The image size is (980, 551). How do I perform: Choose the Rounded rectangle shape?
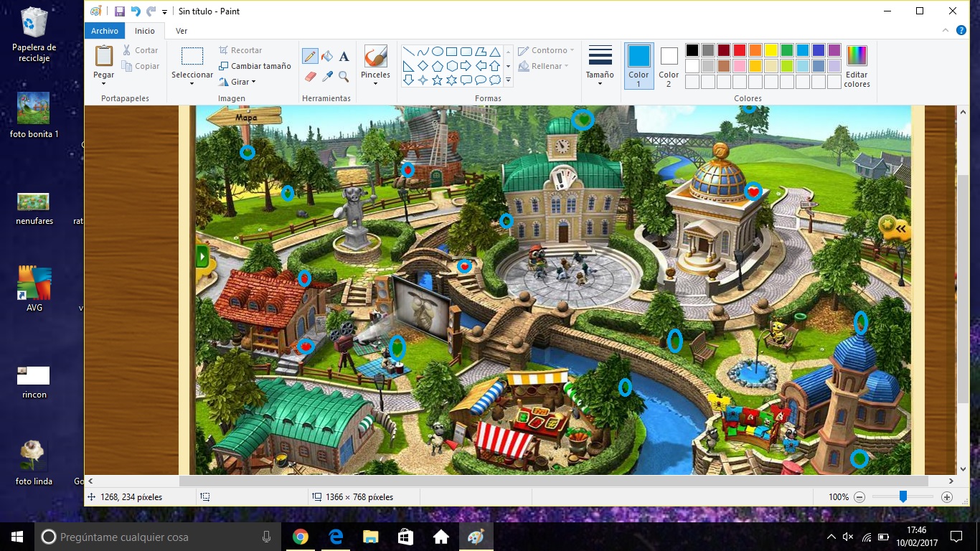[x=466, y=52]
